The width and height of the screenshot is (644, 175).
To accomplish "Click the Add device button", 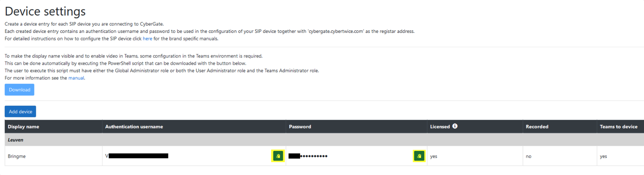I will (20, 112).
